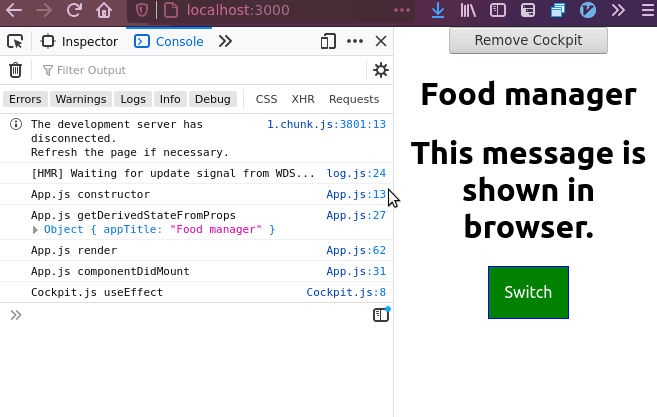Open the downloads arrow icon
657x417 pixels.
coord(438,10)
